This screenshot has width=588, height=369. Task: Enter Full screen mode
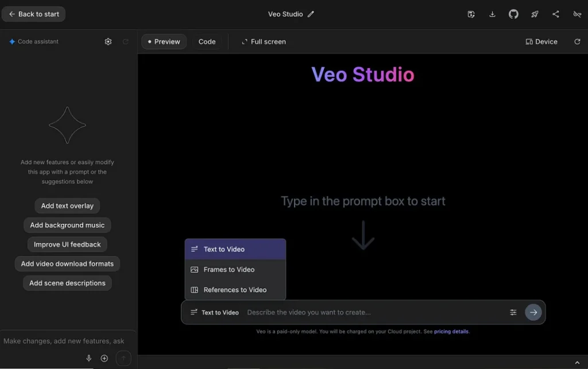264,41
